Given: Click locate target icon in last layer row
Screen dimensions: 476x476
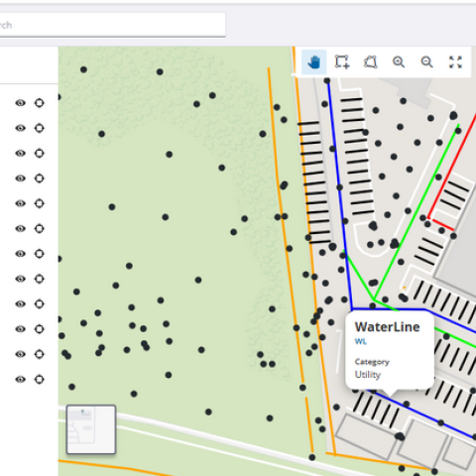Looking at the screenshot, I should (x=40, y=379).
